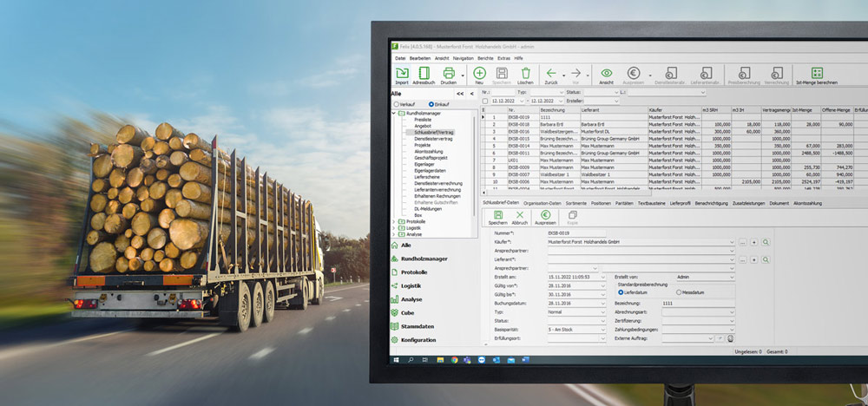Screen dimensions: 868x406
Task: Select the Verkauf radio button
Action: click(x=396, y=102)
